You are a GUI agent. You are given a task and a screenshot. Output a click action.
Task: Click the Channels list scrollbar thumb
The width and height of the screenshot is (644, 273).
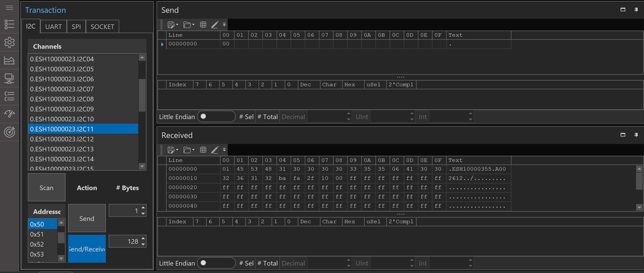tap(142, 95)
